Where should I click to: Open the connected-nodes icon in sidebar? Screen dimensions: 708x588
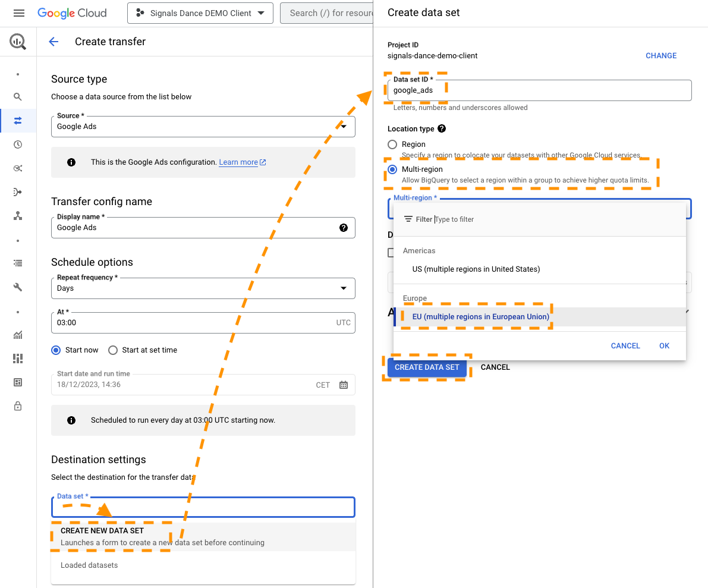tap(18, 216)
